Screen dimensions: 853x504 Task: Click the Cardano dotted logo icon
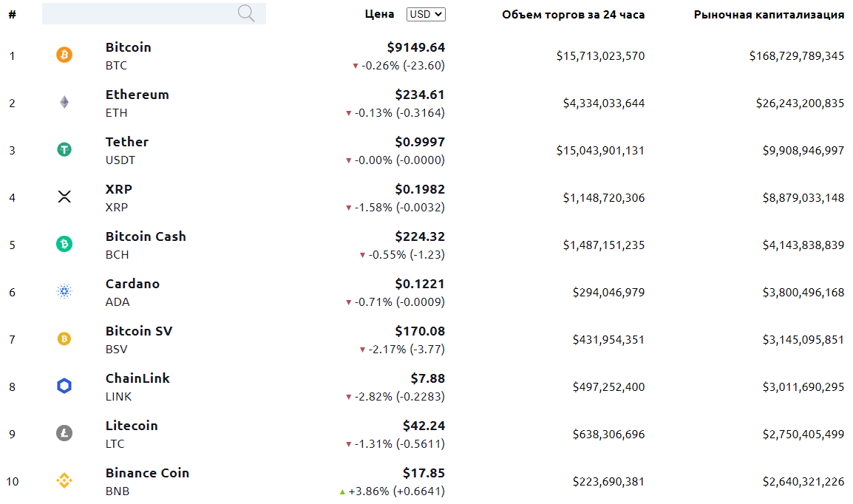pos(64,291)
